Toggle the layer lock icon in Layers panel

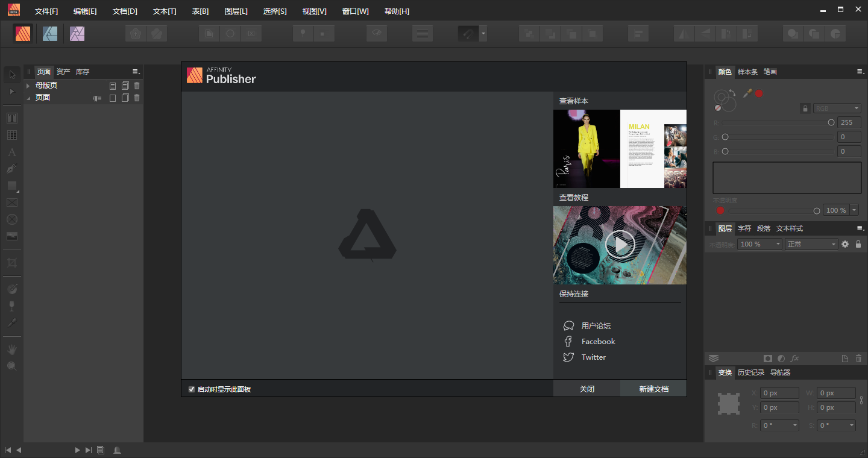click(x=858, y=244)
